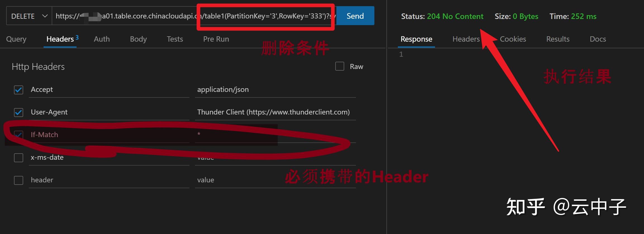Open the Auth tab
644x234 pixels.
tap(102, 39)
